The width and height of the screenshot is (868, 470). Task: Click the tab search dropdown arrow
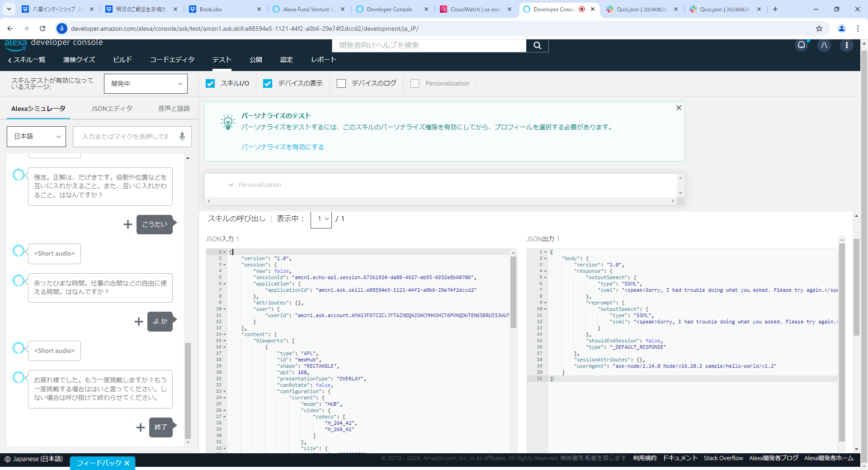9,9
